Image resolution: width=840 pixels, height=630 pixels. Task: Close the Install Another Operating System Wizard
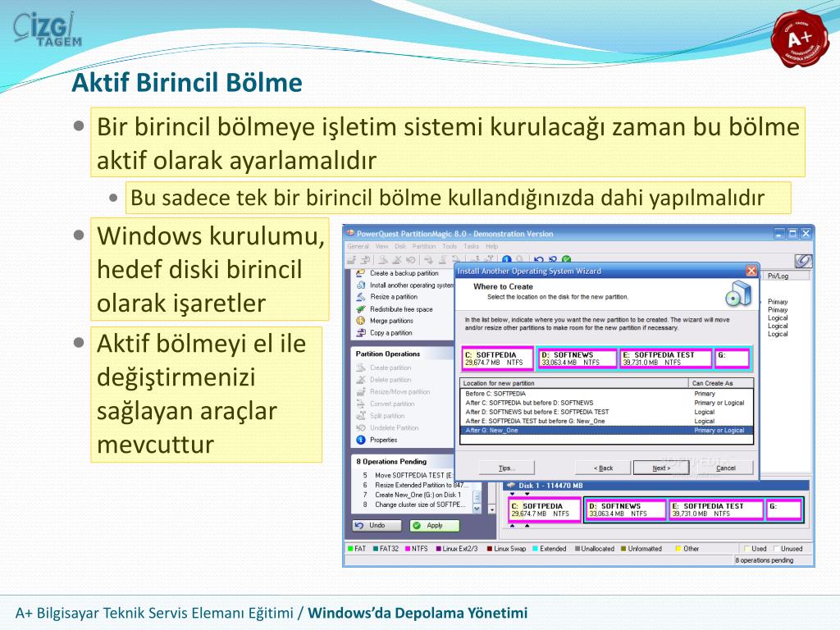(x=751, y=271)
